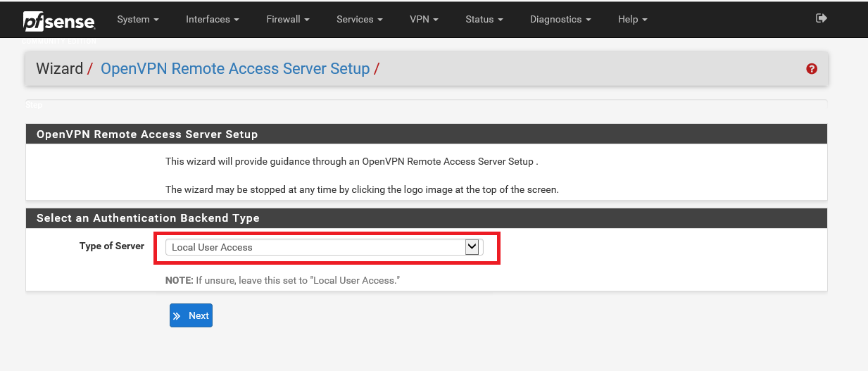Click the Select an Authentication Backend Type header
Screen dimensions: 868x371
click(148, 218)
